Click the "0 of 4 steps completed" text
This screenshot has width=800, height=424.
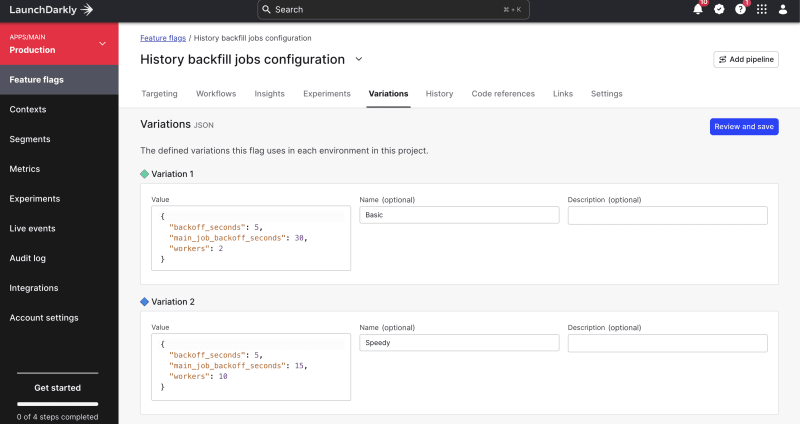[57, 417]
